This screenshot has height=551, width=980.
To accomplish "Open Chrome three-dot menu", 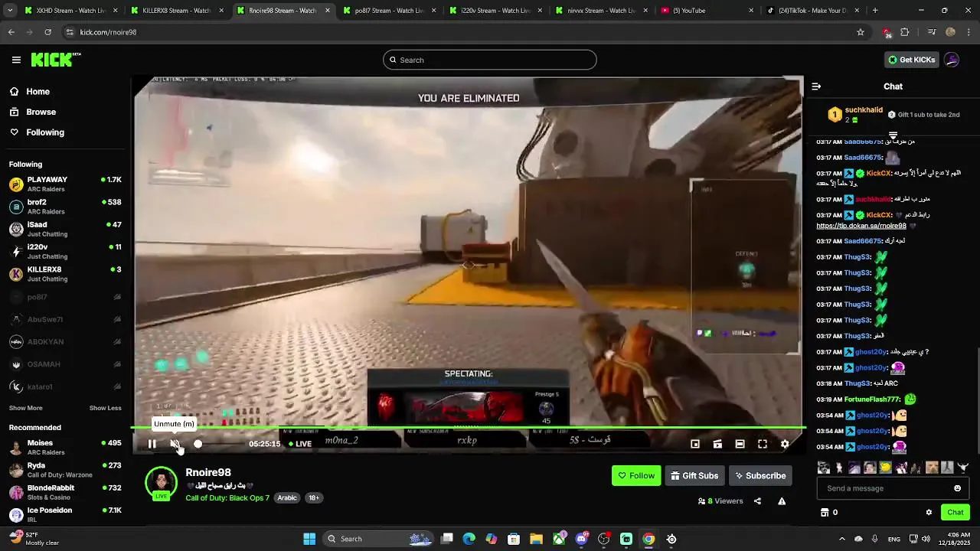I will (x=969, y=32).
